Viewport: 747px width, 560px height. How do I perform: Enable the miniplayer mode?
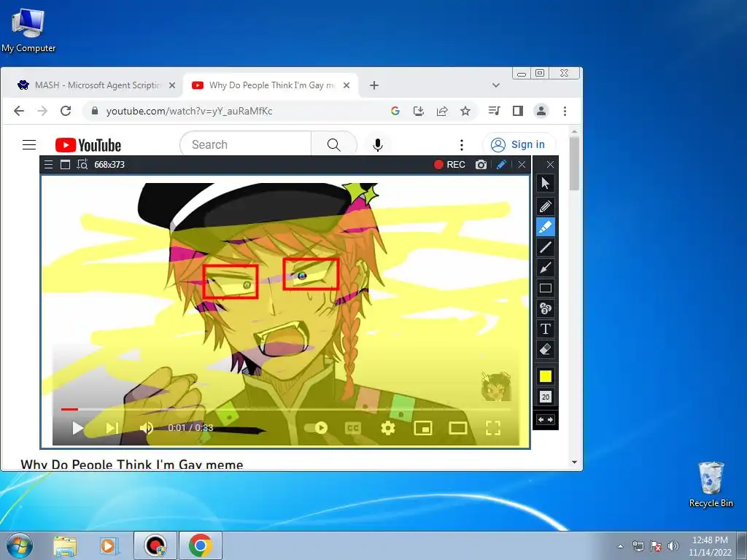pyautogui.click(x=423, y=428)
